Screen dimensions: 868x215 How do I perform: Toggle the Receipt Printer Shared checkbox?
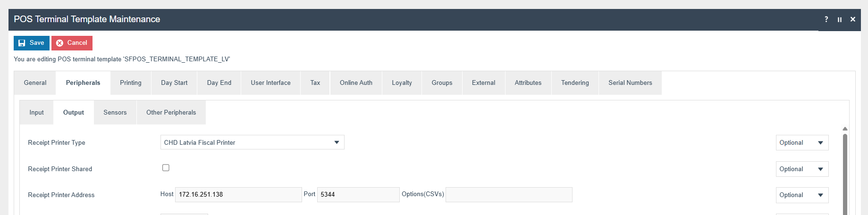166,168
